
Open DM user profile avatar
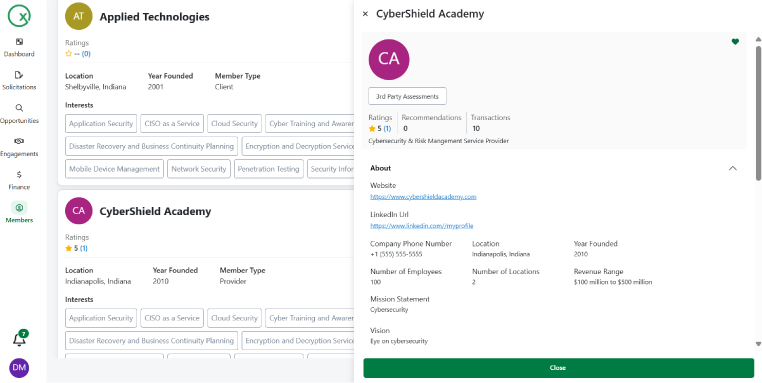[19, 368]
